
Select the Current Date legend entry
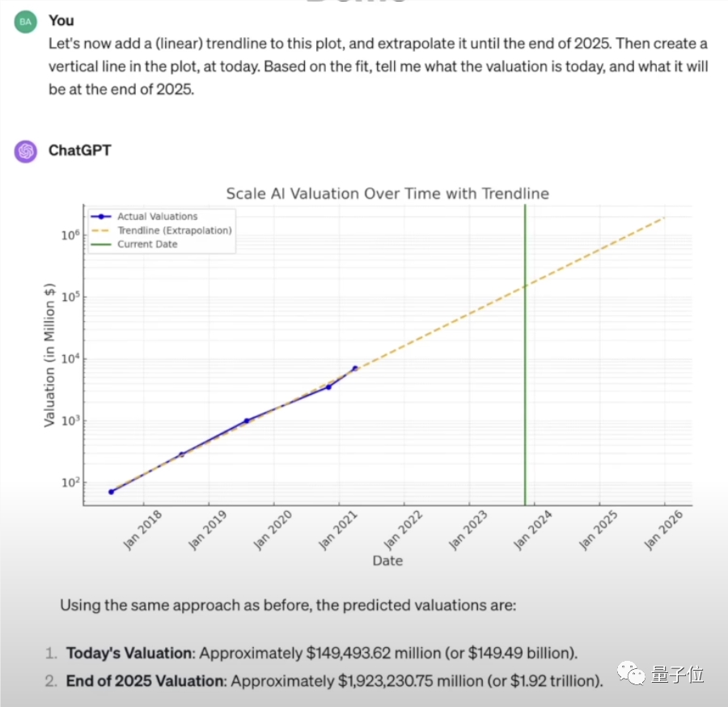click(x=146, y=244)
